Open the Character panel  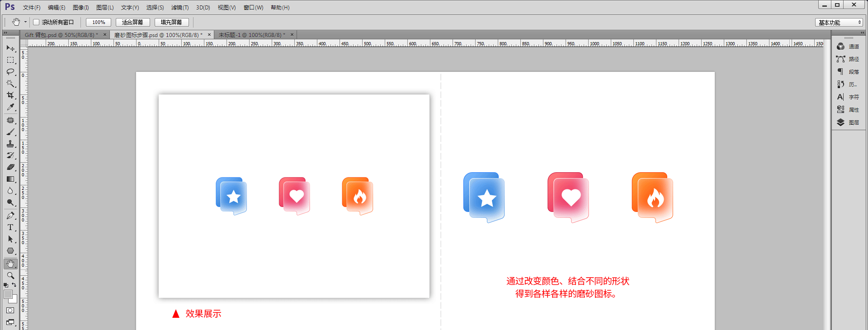(848, 97)
